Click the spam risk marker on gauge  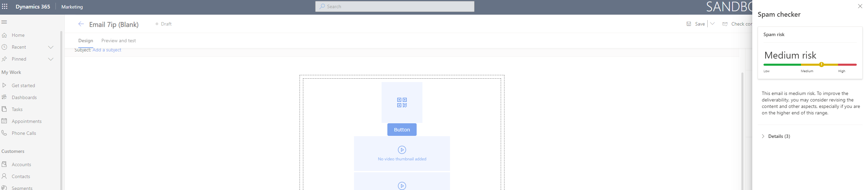[x=821, y=64]
